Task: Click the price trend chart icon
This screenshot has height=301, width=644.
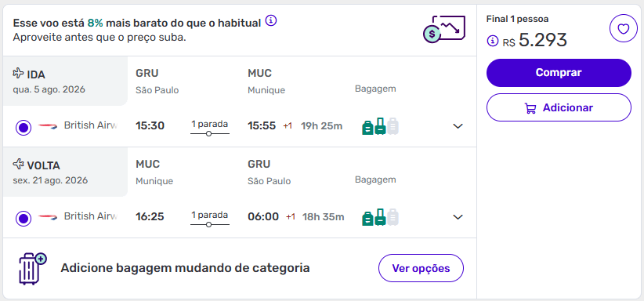Action: [444, 29]
